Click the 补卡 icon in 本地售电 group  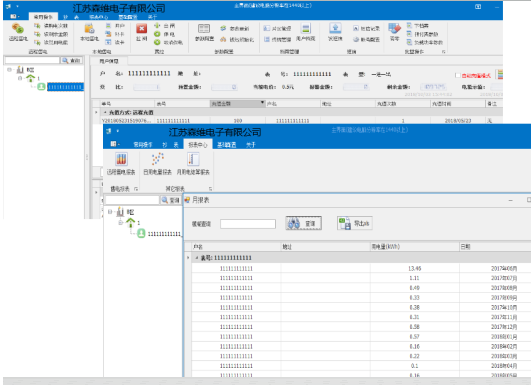click(x=108, y=34)
